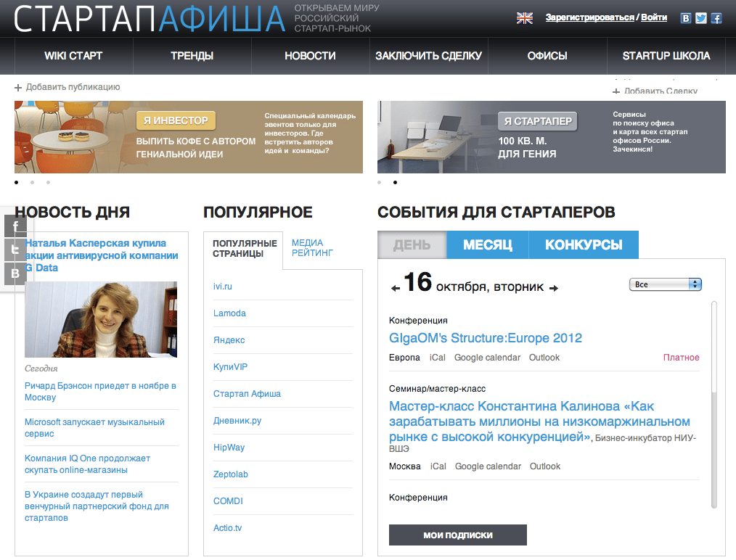Image resolution: width=736 pixels, height=560 pixels.
Task: Open GigaOM's Structure:Europe 2012 event
Action: (486, 338)
